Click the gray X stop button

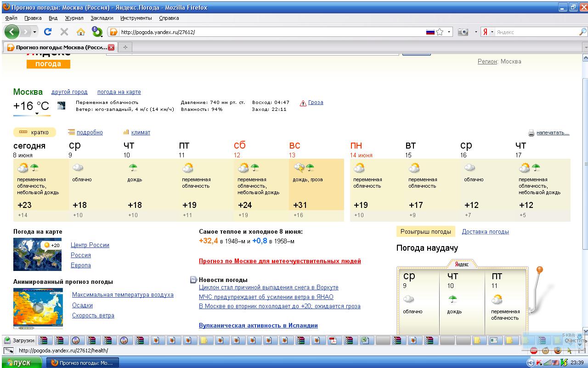coord(64,32)
